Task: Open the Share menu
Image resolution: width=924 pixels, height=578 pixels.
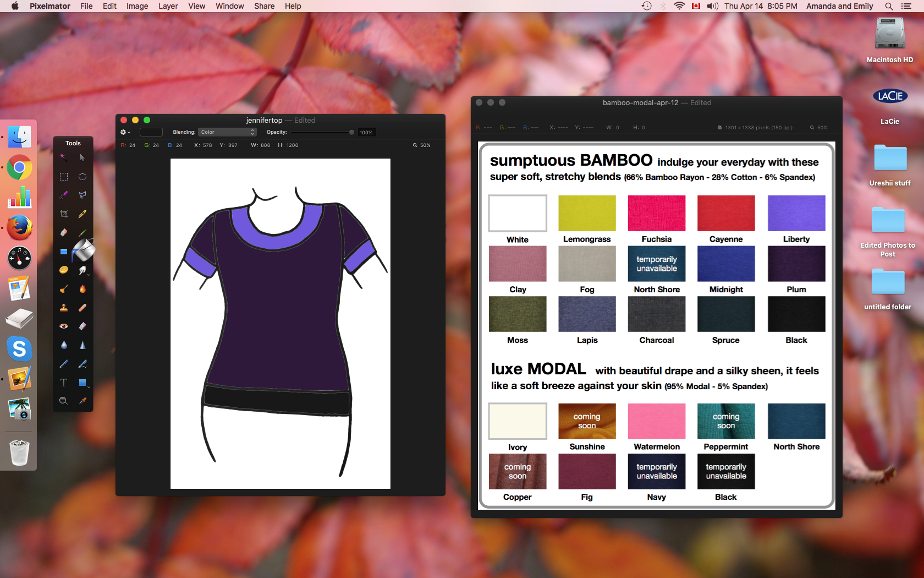Action: pyautogui.click(x=264, y=6)
